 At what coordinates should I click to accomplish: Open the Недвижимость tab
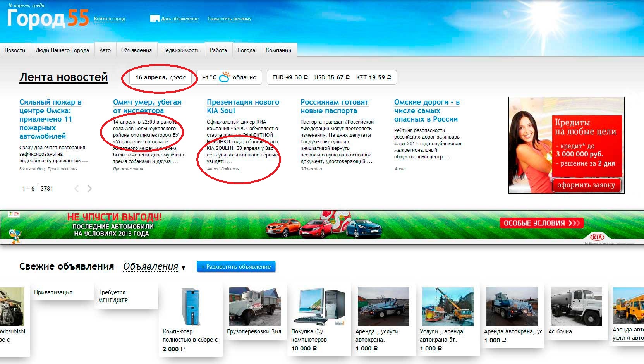[181, 50]
